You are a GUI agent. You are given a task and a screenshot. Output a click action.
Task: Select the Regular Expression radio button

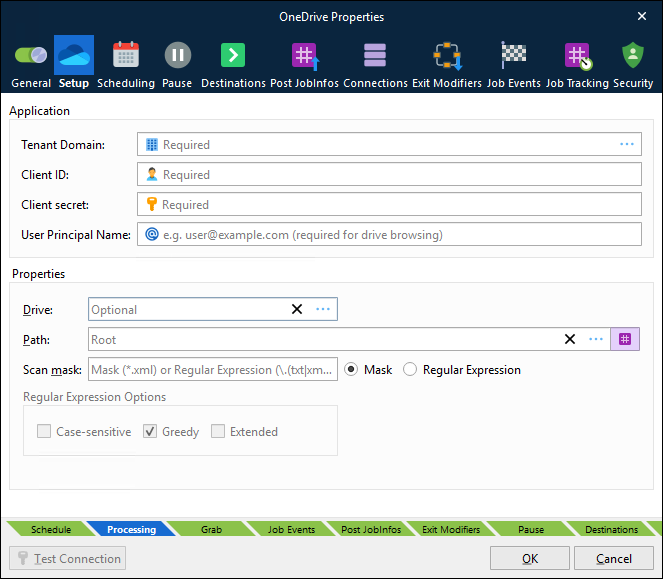coord(410,369)
